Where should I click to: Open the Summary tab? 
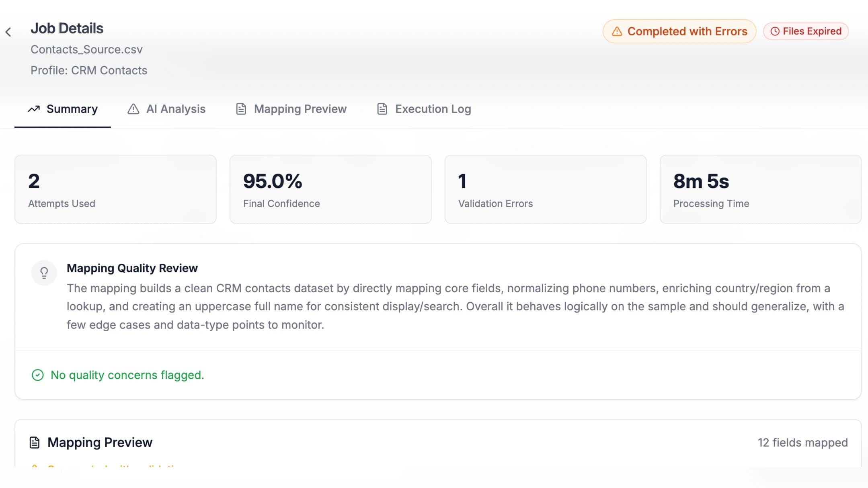pyautogui.click(x=63, y=109)
